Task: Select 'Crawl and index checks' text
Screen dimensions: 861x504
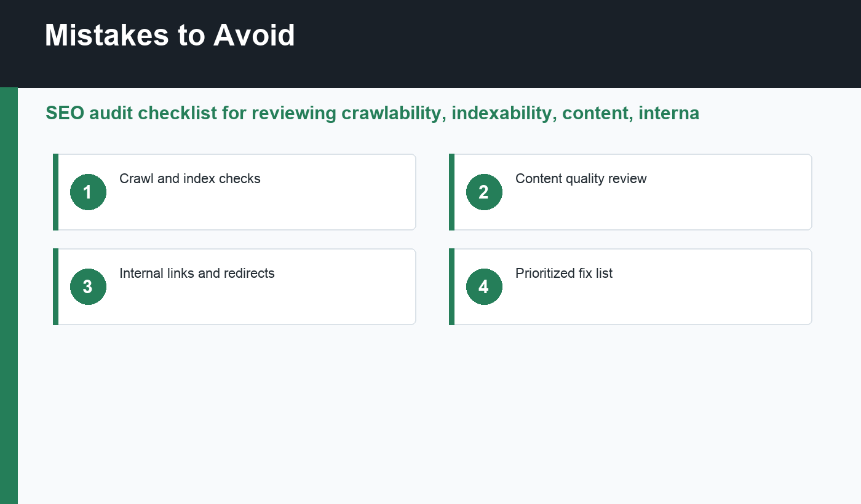Action: (x=190, y=179)
